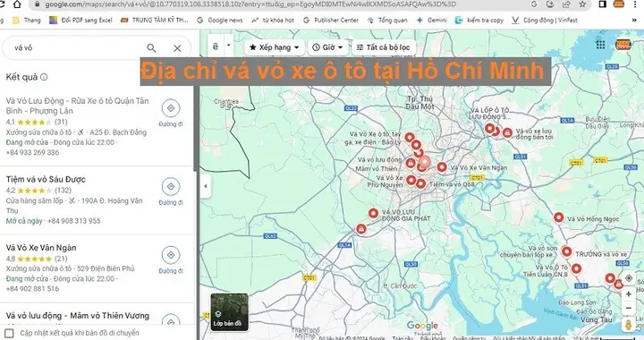644x340 pixels.
Task: Click the browser address bar URL
Action: tap(250, 4)
